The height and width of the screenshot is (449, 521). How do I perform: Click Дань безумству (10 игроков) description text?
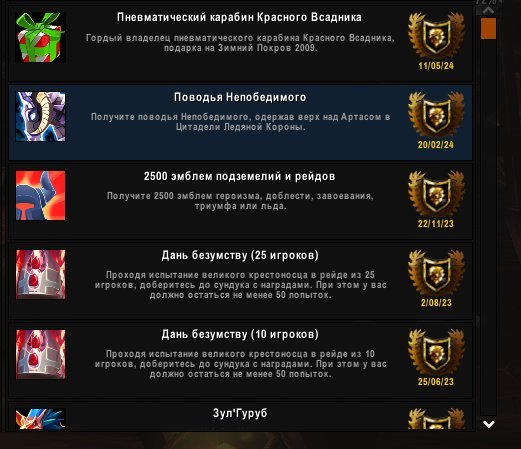click(240, 364)
